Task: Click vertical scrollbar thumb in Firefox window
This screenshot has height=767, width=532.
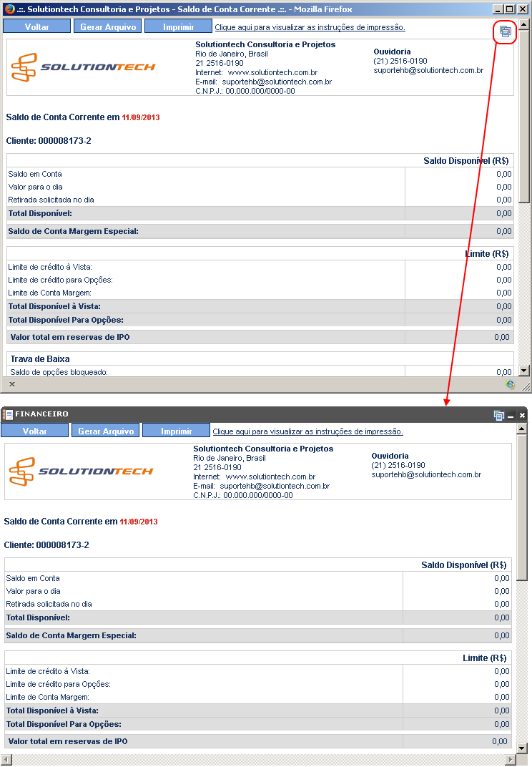Action: [523, 116]
